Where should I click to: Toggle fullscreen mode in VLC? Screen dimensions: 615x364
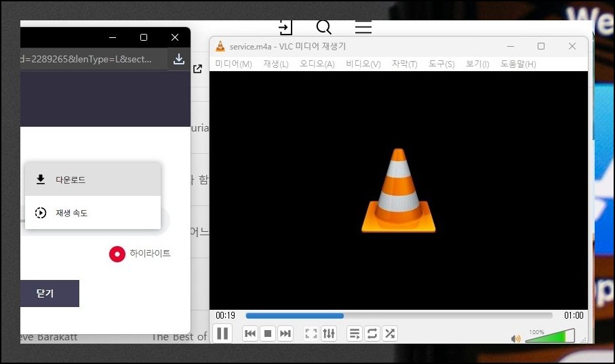(311, 333)
